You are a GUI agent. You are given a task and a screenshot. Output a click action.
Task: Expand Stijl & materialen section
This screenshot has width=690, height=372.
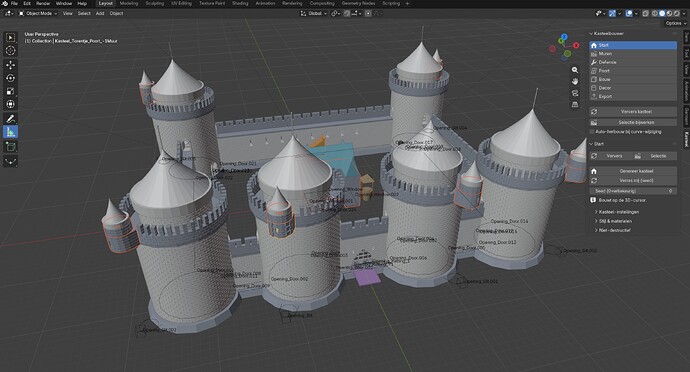(614, 221)
